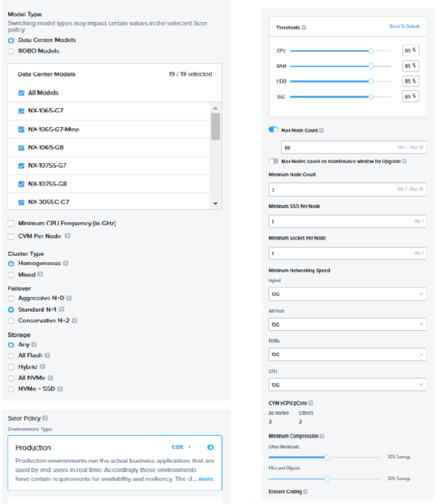Click the SSD threshold slider handle

pyautogui.click(x=371, y=97)
